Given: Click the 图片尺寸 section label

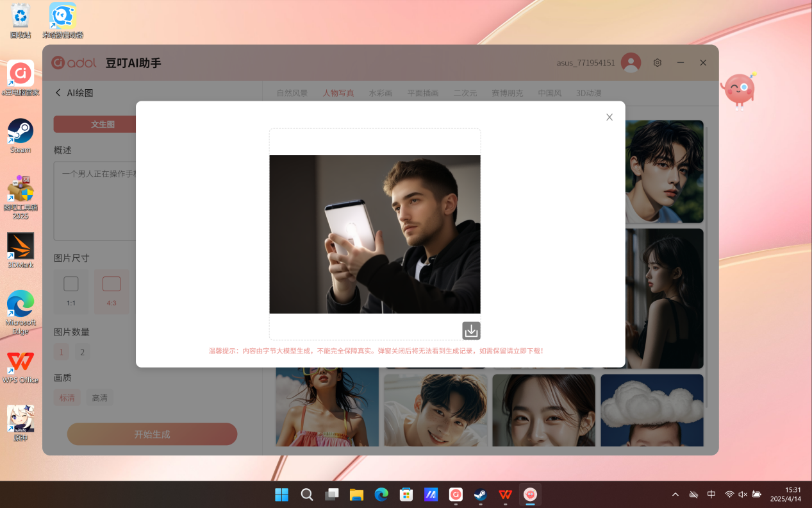Looking at the screenshot, I should [x=72, y=258].
